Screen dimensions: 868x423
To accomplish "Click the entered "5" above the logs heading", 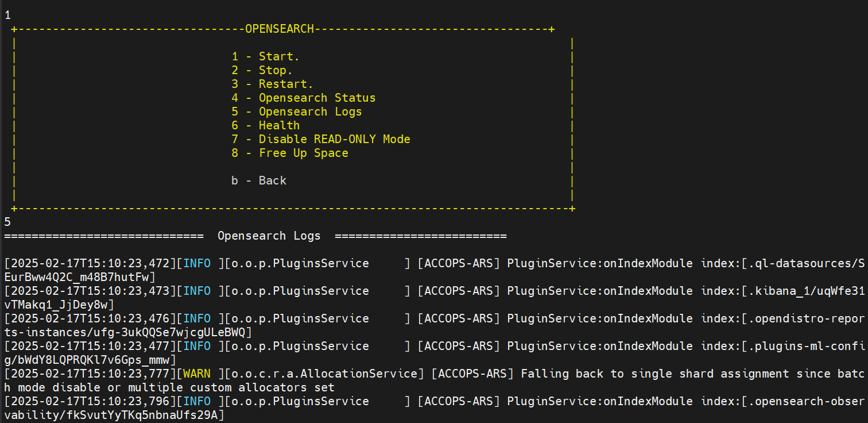I will point(7,222).
